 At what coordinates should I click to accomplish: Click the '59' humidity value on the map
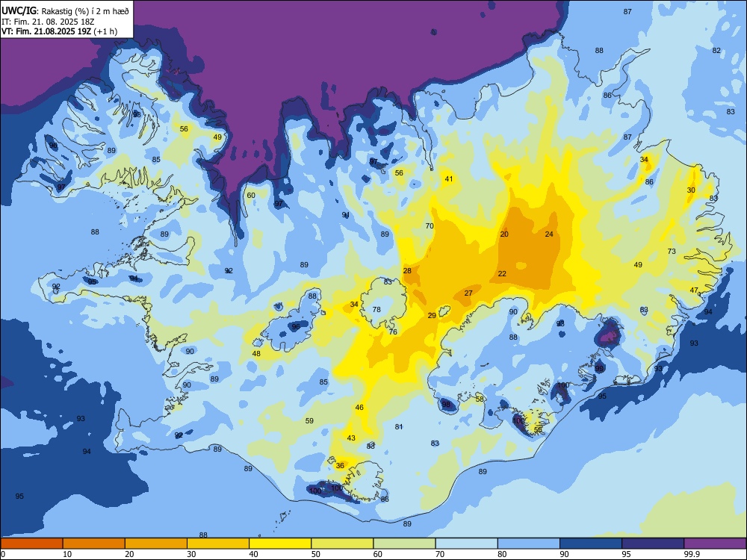309,421
